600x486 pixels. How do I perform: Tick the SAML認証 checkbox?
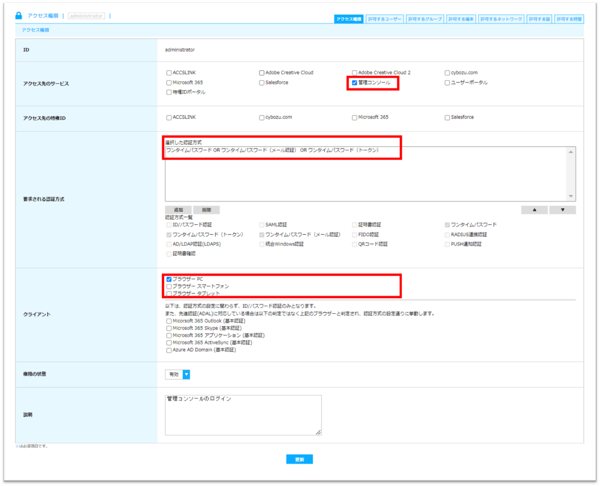tap(262, 225)
